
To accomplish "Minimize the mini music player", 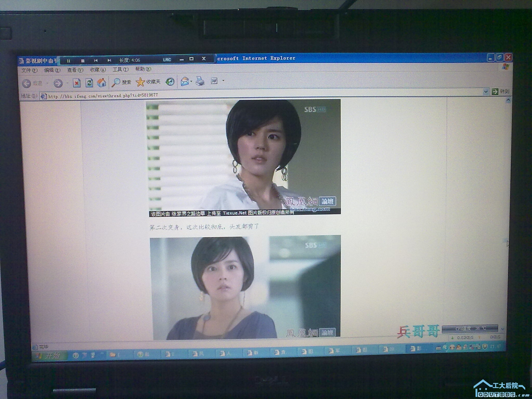I will pos(182,59).
